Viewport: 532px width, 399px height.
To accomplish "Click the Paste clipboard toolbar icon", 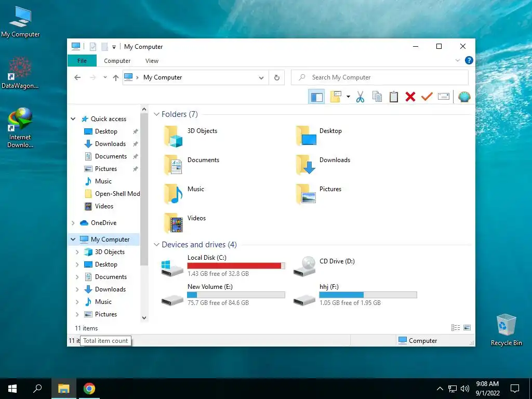I will (x=394, y=97).
